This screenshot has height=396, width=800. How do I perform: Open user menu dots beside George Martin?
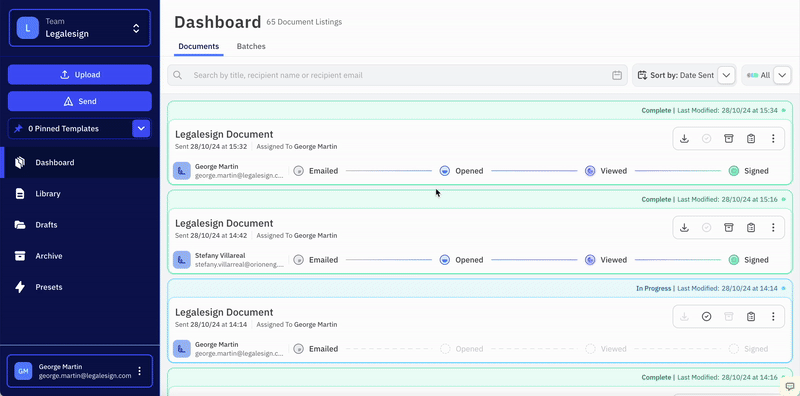(140, 371)
